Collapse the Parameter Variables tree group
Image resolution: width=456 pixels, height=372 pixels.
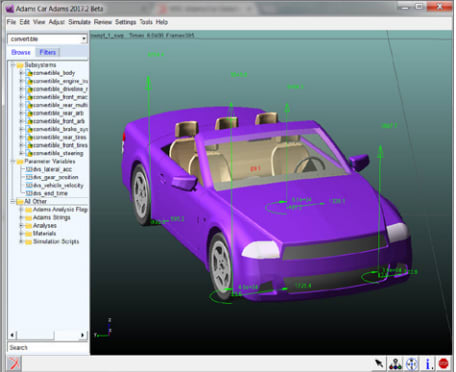coord(13,162)
